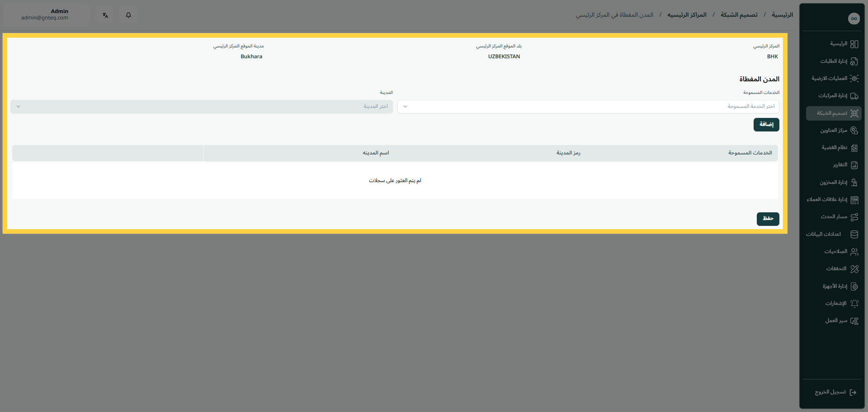Click the سير العمل workflow icon
Viewport: 868px width, 412px height.
coord(854,321)
